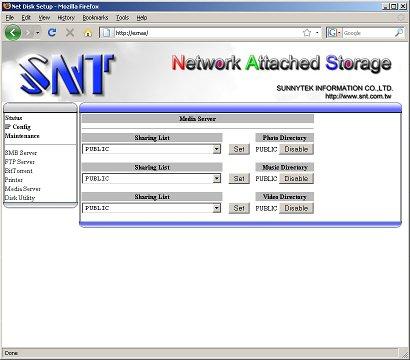The image size is (410, 360).
Task: Open the Bookmarks menu
Action: [x=95, y=18]
